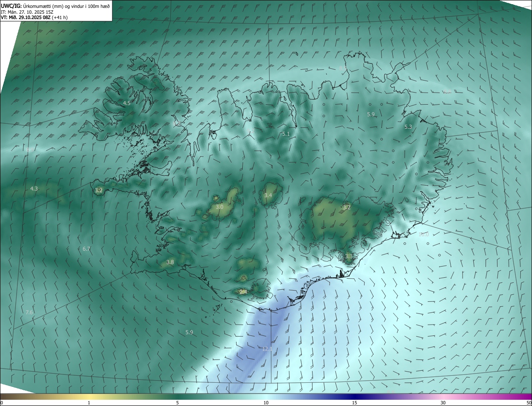Click the 5.3 value label
532x406 pixels.
[408, 127]
